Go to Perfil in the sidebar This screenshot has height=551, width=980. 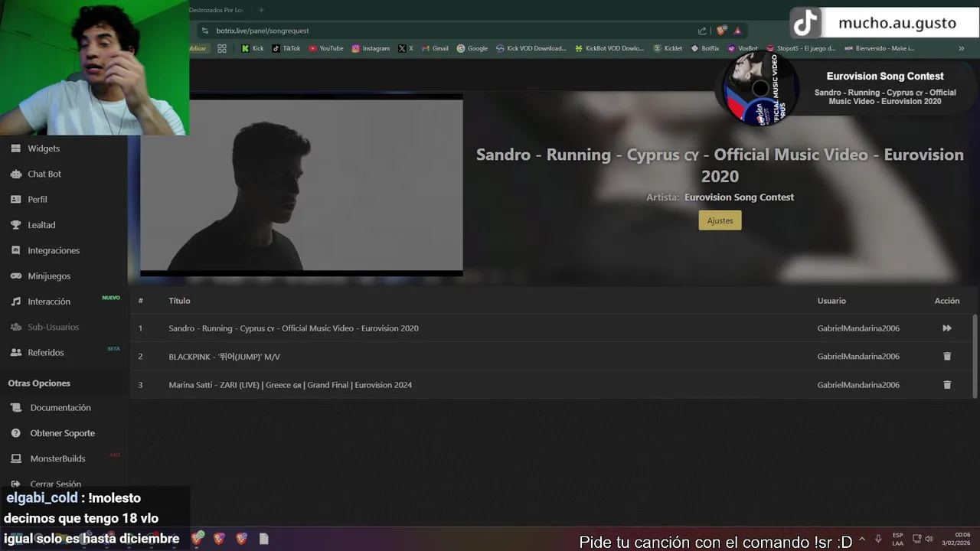pos(38,199)
